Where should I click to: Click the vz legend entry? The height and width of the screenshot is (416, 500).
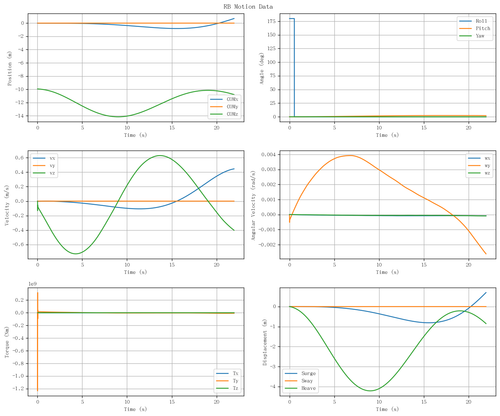44,173
